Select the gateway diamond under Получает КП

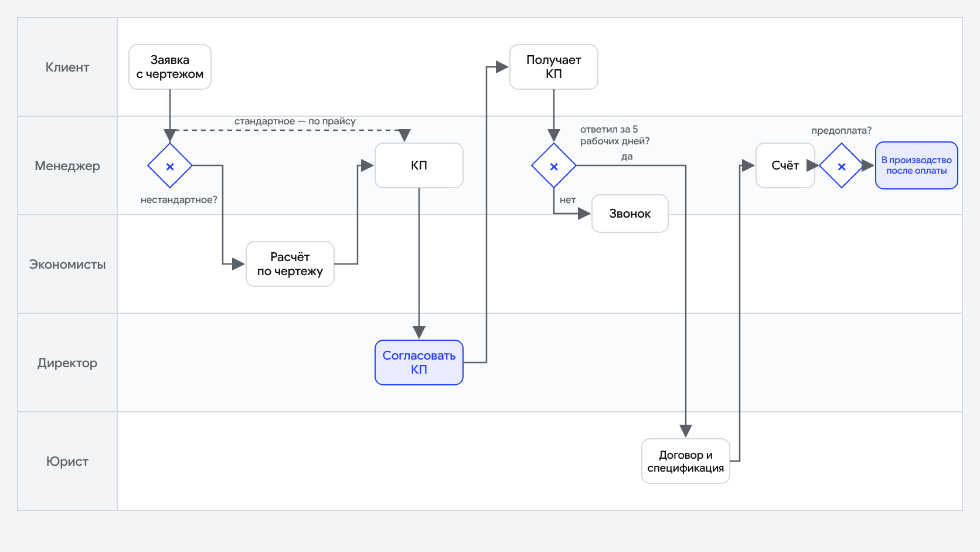click(x=554, y=166)
